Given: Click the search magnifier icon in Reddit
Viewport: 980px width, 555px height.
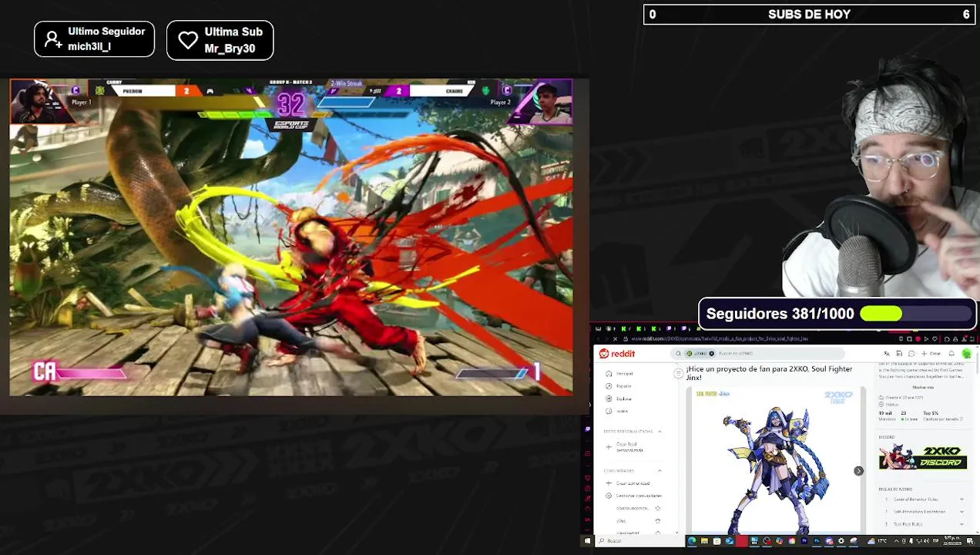Looking at the screenshot, I should 679,354.
